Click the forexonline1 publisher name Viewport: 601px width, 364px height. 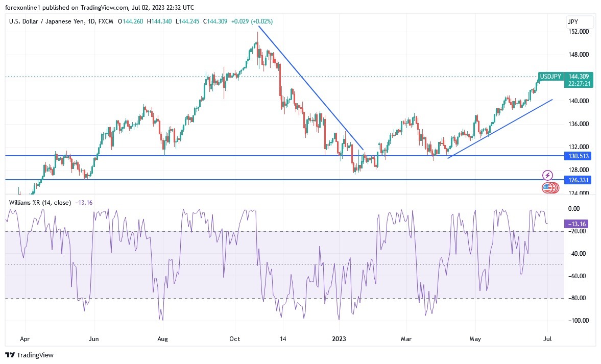pos(22,7)
